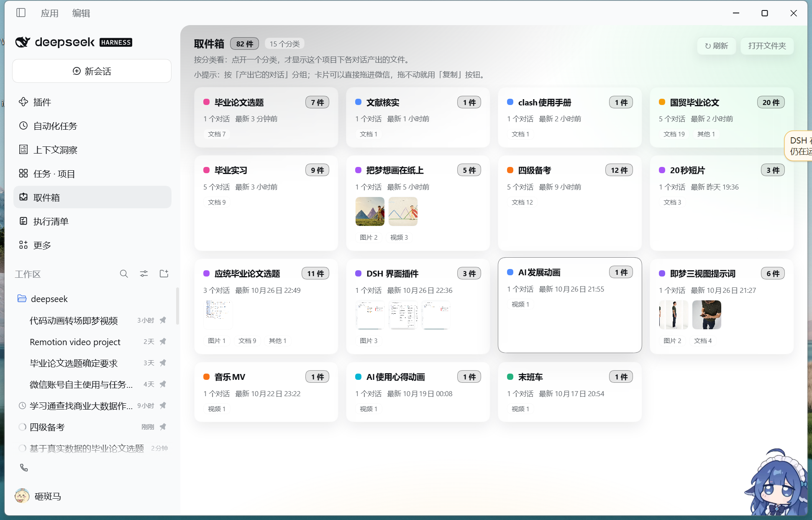Click the deepseek whale logo

pos(23,42)
